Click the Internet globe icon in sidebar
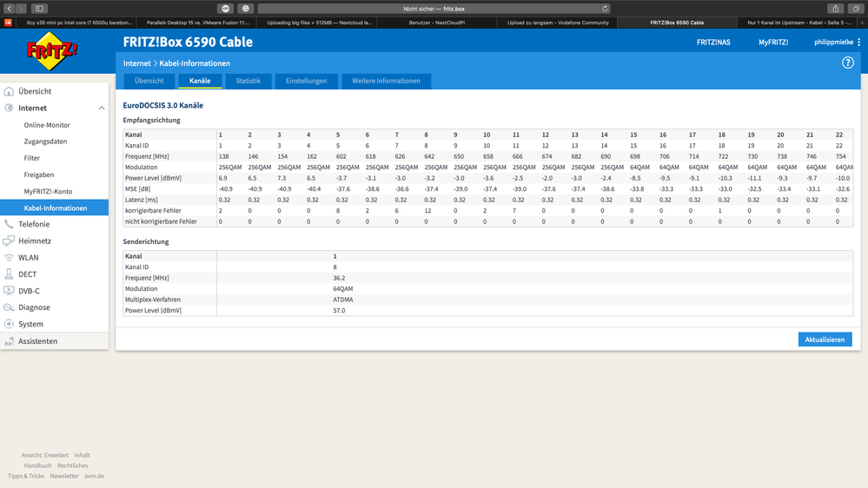 9,108
